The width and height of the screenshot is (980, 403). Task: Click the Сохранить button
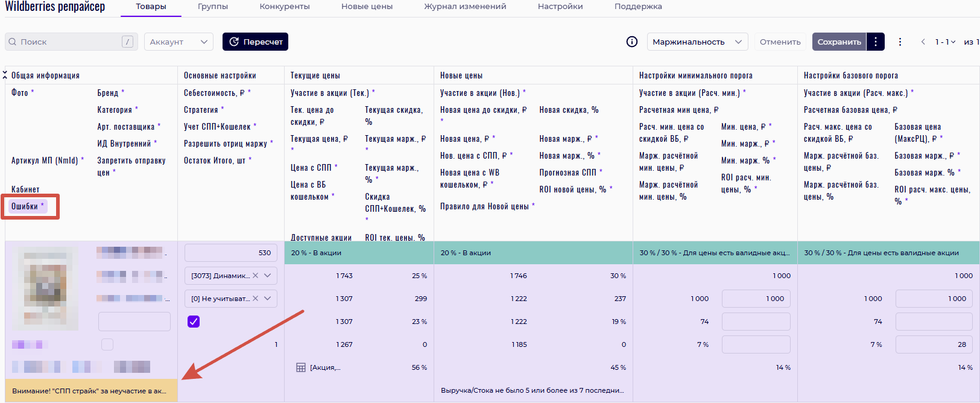point(839,42)
